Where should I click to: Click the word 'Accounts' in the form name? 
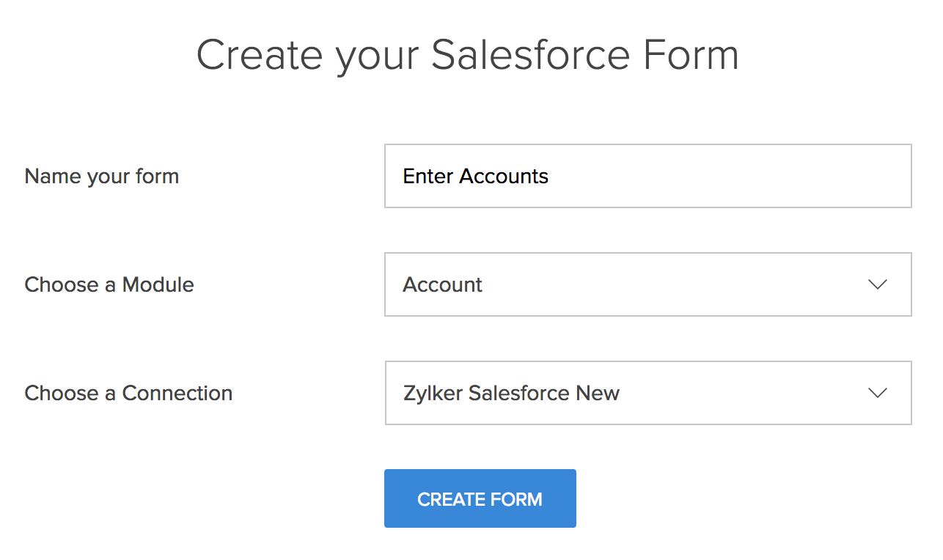(x=504, y=176)
